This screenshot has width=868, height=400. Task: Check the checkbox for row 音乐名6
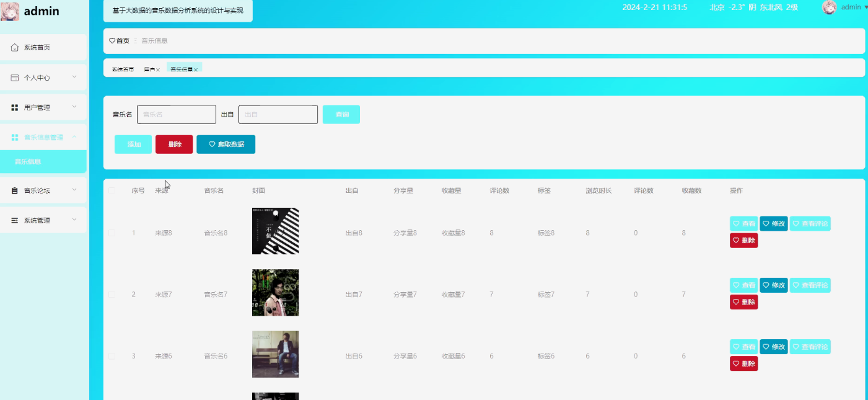[x=112, y=356]
